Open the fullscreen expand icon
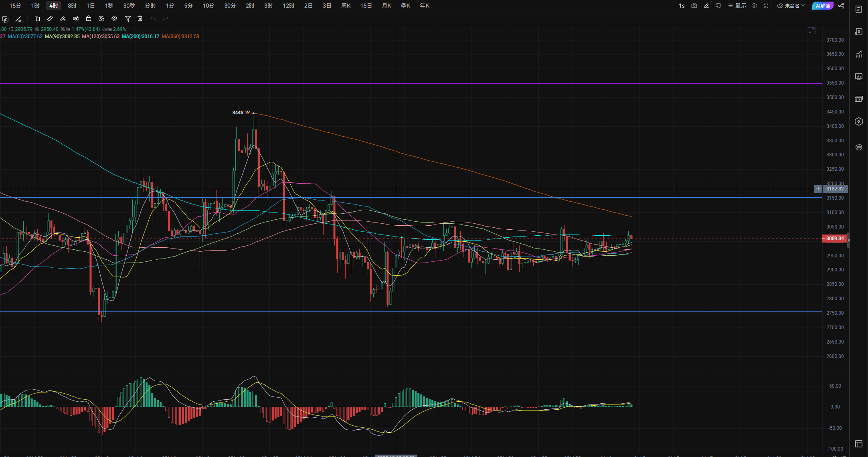This screenshot has height=457, width=868. click(766, 6)
